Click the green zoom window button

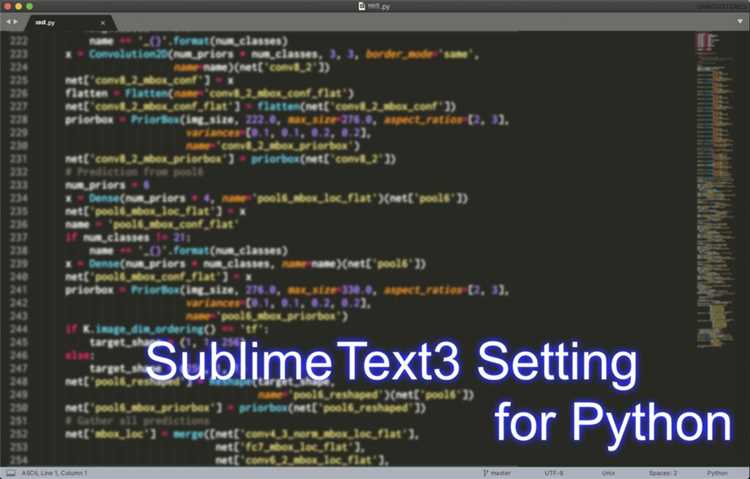tap(30, 6)
